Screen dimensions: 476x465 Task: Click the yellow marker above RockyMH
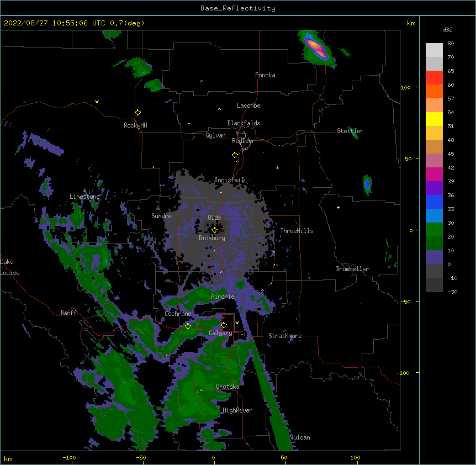tap(137, 113)
